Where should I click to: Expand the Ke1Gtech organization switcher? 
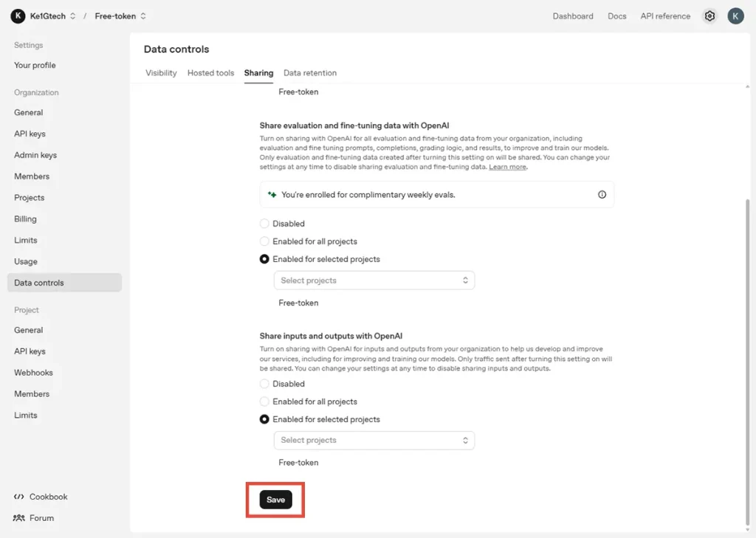tap(72, 16)
